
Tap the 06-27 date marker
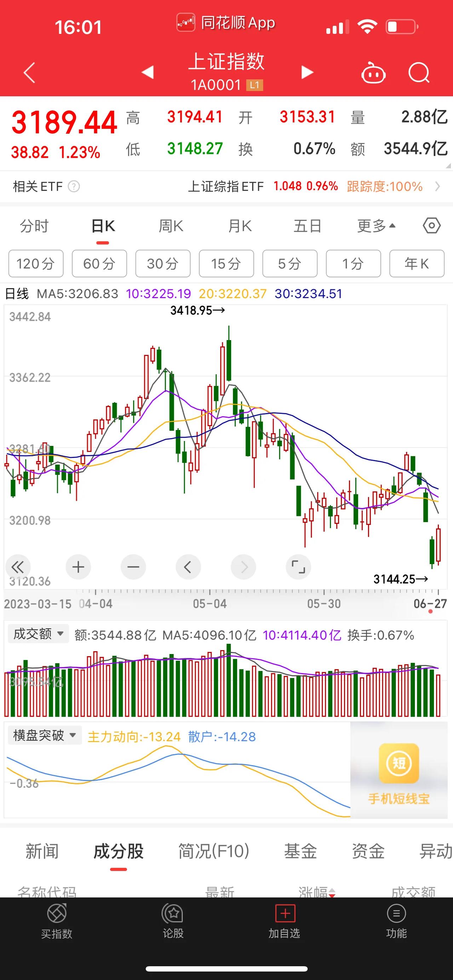(x=430, y=603)
